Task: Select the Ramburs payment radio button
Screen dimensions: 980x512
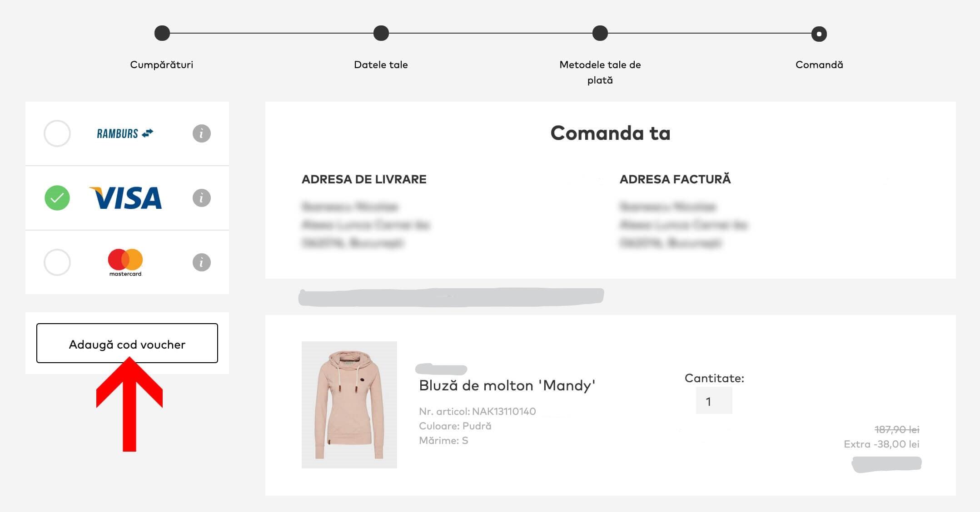Action: click(57, 133)
